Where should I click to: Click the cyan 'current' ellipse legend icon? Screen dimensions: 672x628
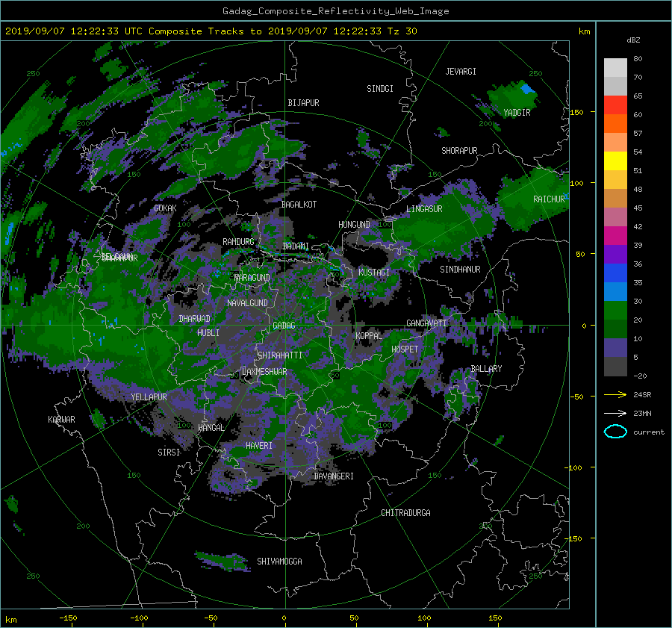tap(615, 432)
